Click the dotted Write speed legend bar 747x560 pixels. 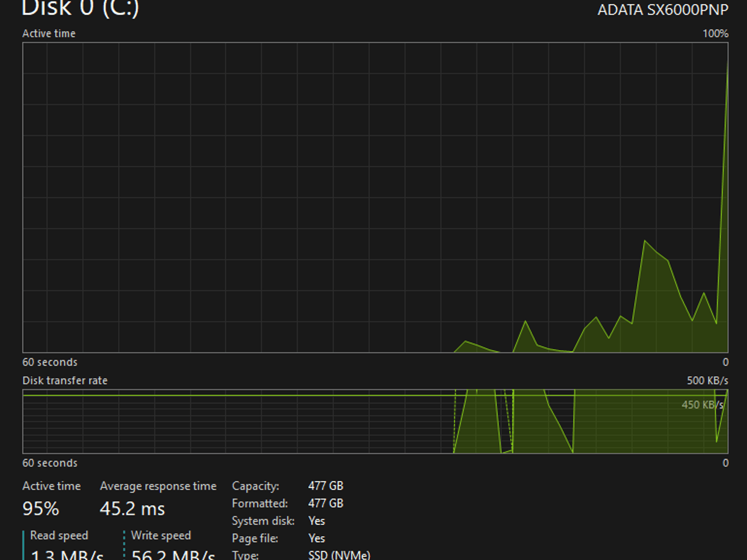pos(124,545)
